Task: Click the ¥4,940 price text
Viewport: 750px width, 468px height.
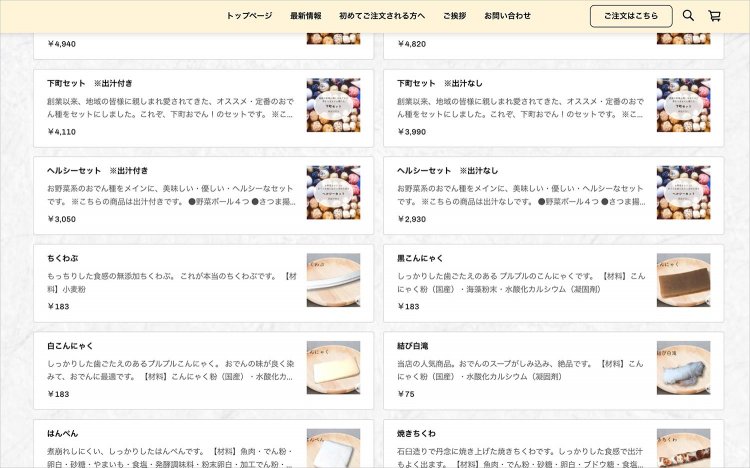Action: click(62, 44)
